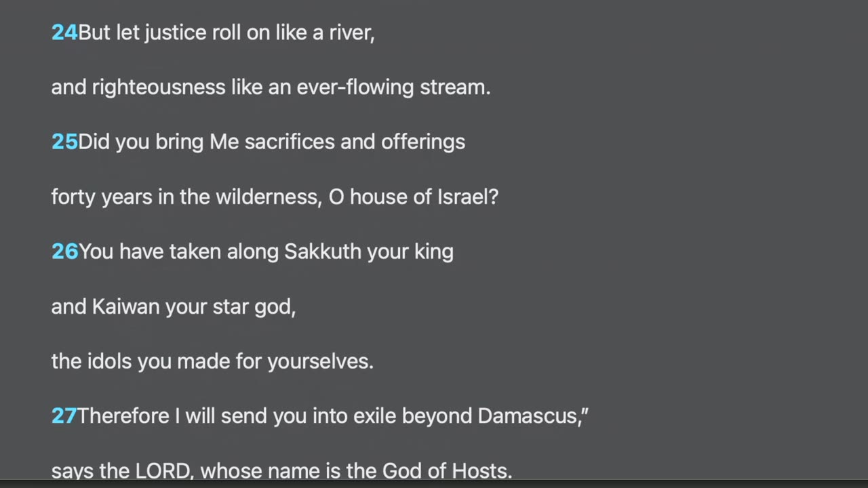
Task: Click verse number 25
Action: tap(64, 142)
